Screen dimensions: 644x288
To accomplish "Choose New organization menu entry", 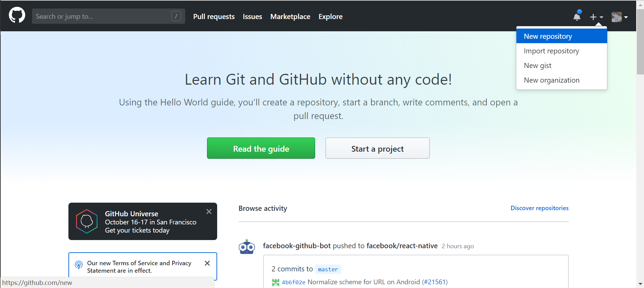I will tap(562, 80).
